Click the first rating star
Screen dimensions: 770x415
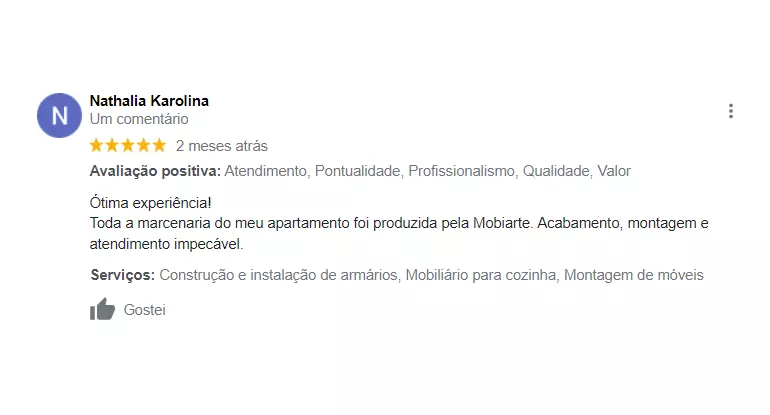(x=97, y=145)
